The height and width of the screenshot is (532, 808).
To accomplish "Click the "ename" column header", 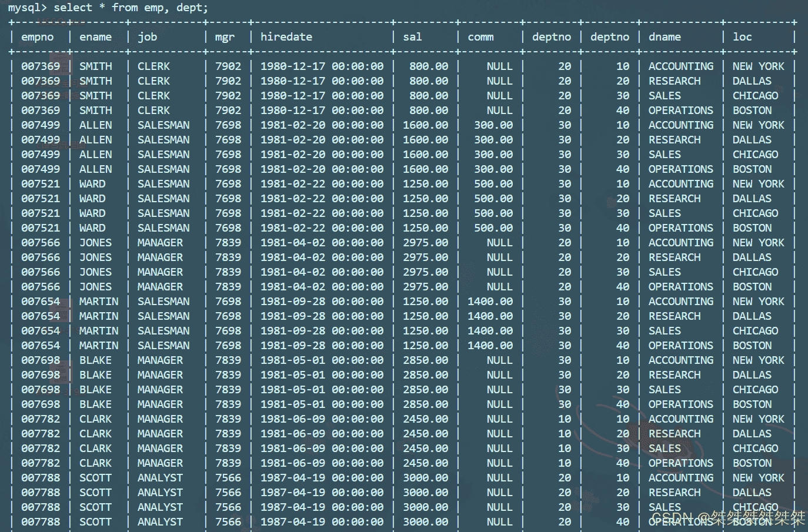I will pyautogui.click(x=95, y=37).
